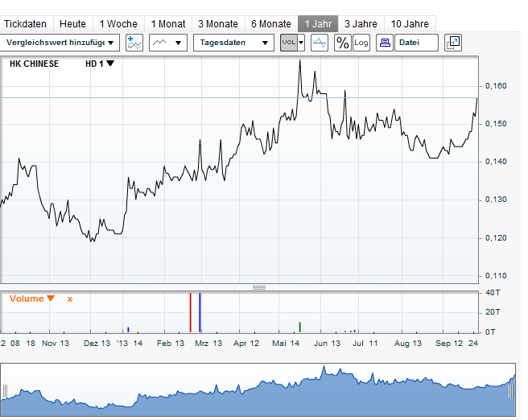Select the Heute time range tab
Viewport: 528px width, 420px height.
[x=72, y=24]
